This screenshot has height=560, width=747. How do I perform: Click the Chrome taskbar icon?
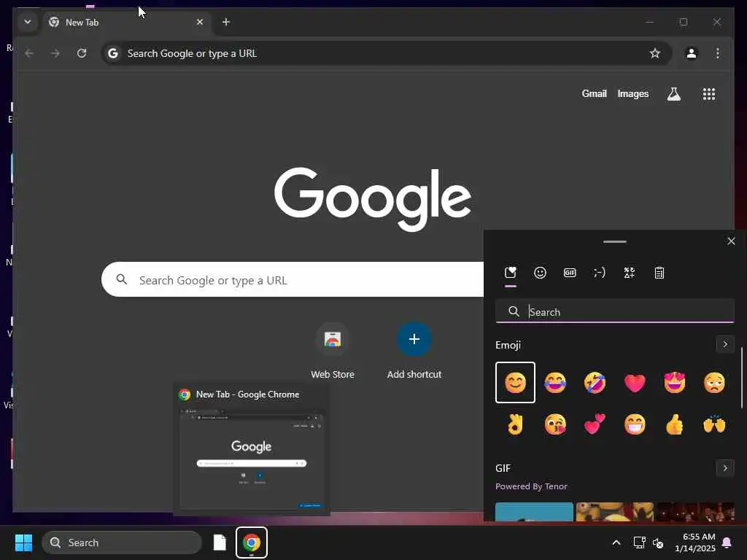(252, 542)
